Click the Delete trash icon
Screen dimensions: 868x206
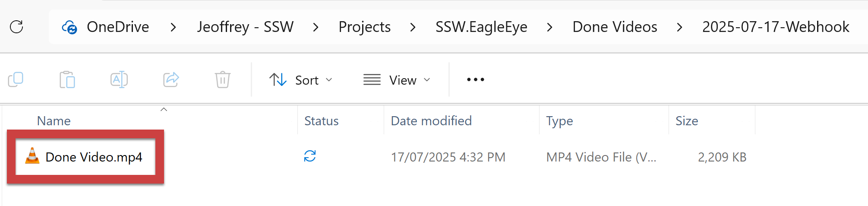(222, 79)
